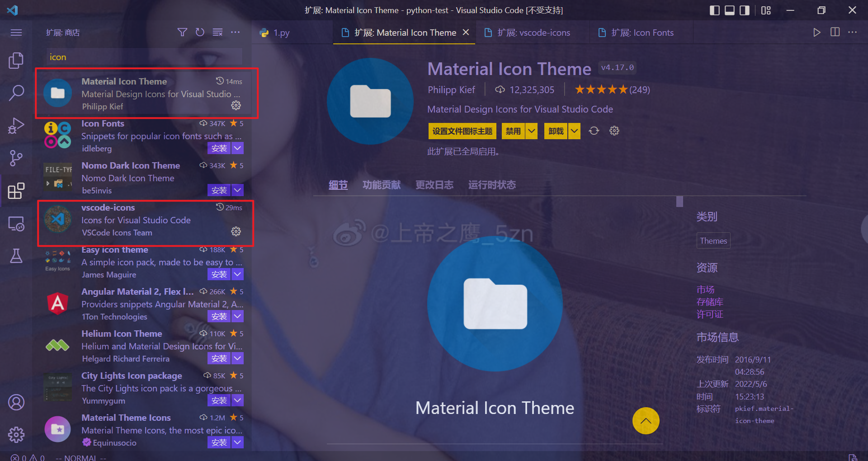Open the Extensions view icon
This screenshot has height=461, width=868.
point(16,190)
